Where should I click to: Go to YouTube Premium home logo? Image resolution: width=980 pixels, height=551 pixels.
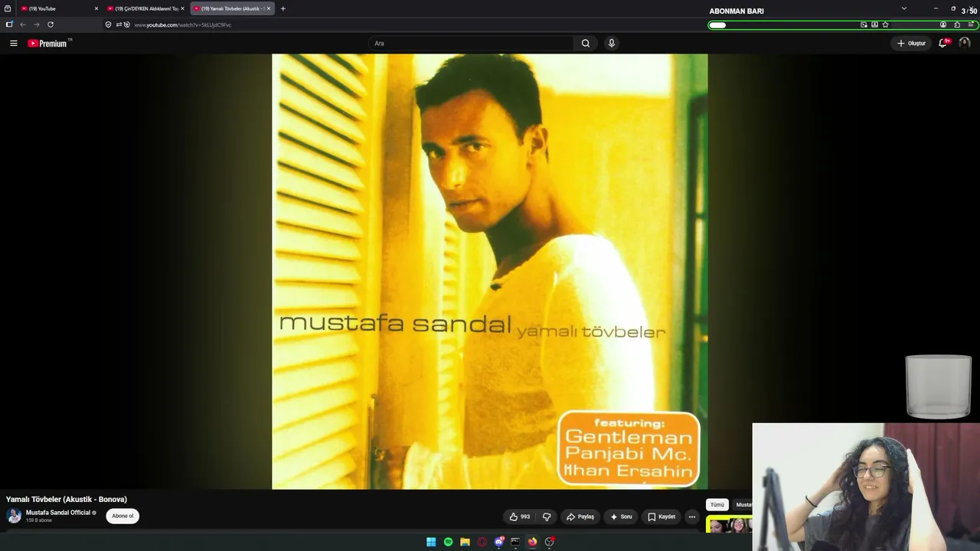(47, 44)
